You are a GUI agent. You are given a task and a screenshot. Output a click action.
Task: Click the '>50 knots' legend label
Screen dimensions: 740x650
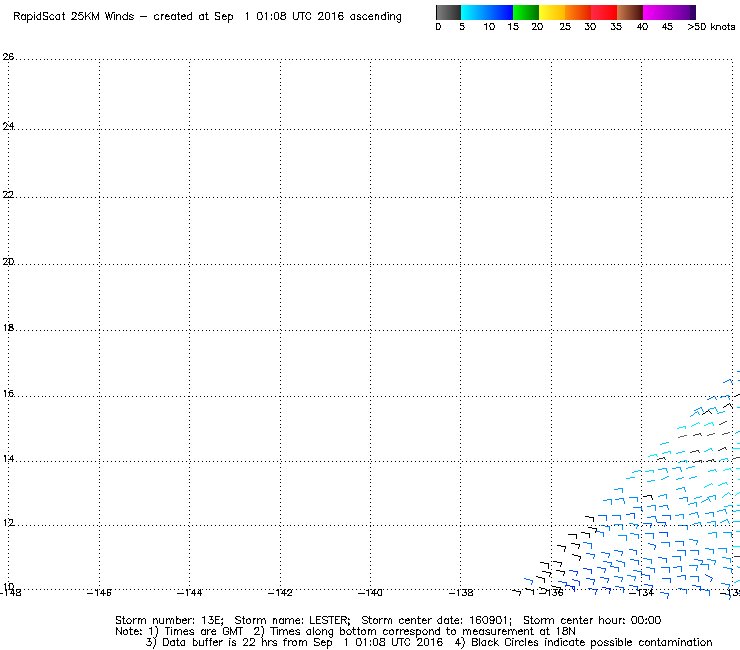711,27
